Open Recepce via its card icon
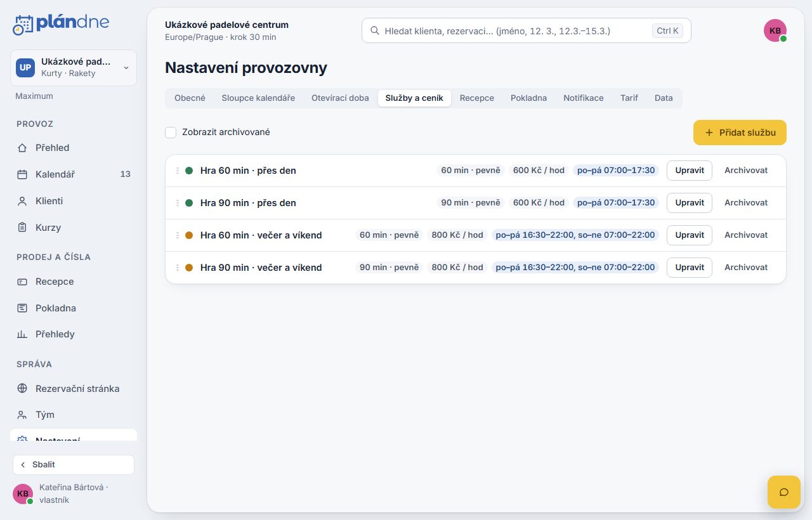Viewport: 812px width, 520px height. pyautogui.click(x=22, y=282)
